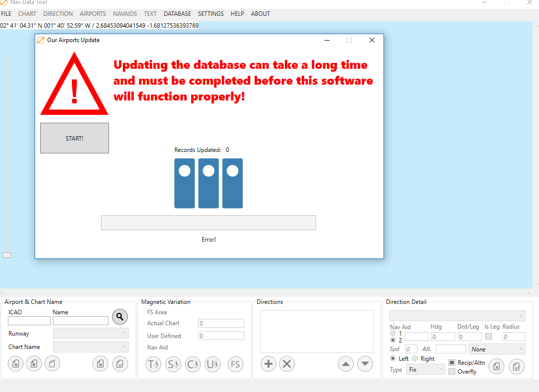Click the add new chart icon
The width and height of the screenshot is (539, 392).
[x=16, y=364]
